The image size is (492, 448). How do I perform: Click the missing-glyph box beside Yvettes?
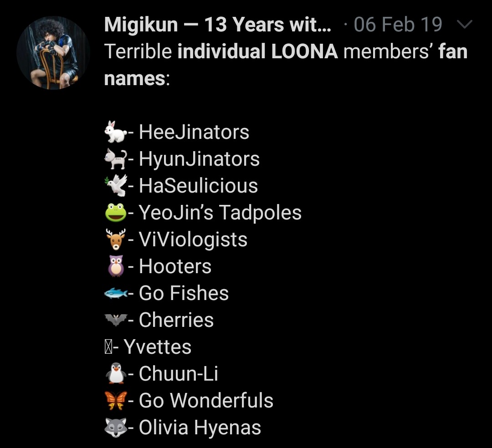(108, 347)
